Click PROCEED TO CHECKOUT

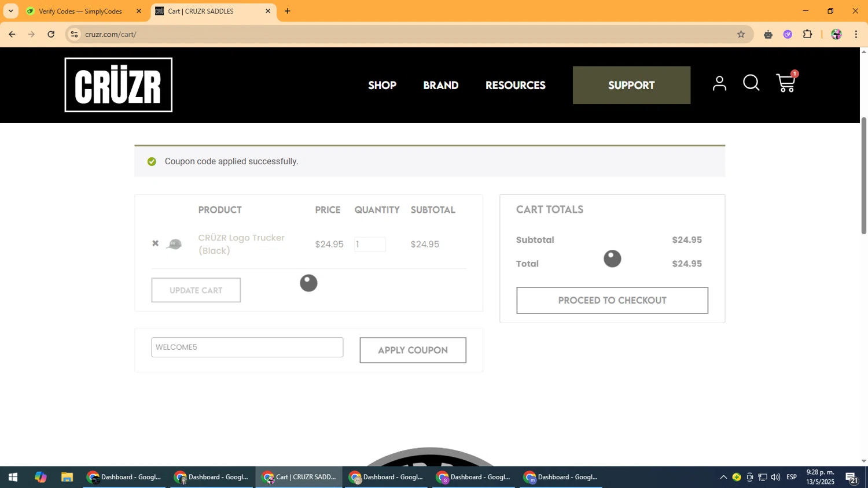click(x=612, y=300)
